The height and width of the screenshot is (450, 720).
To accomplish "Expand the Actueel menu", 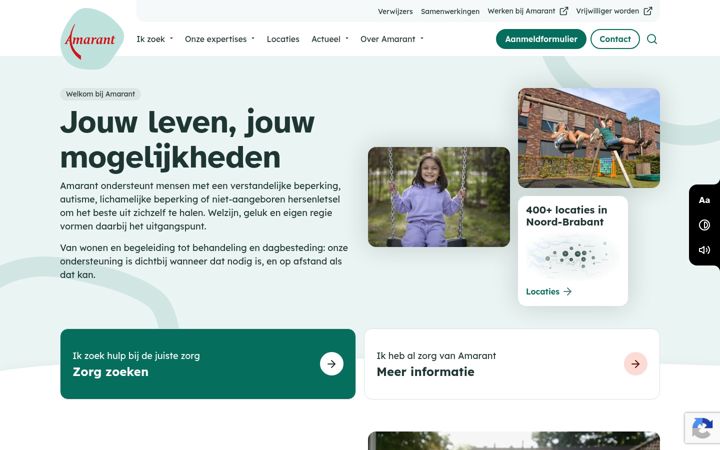I will tap(330, 39).
